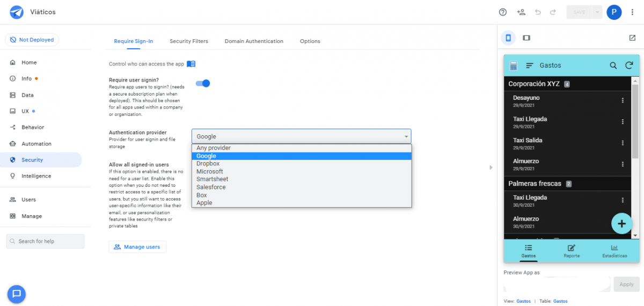Viewport: 644px width, 306px height.
Task: Open documentation book icon beside access text
Action: 191,64
